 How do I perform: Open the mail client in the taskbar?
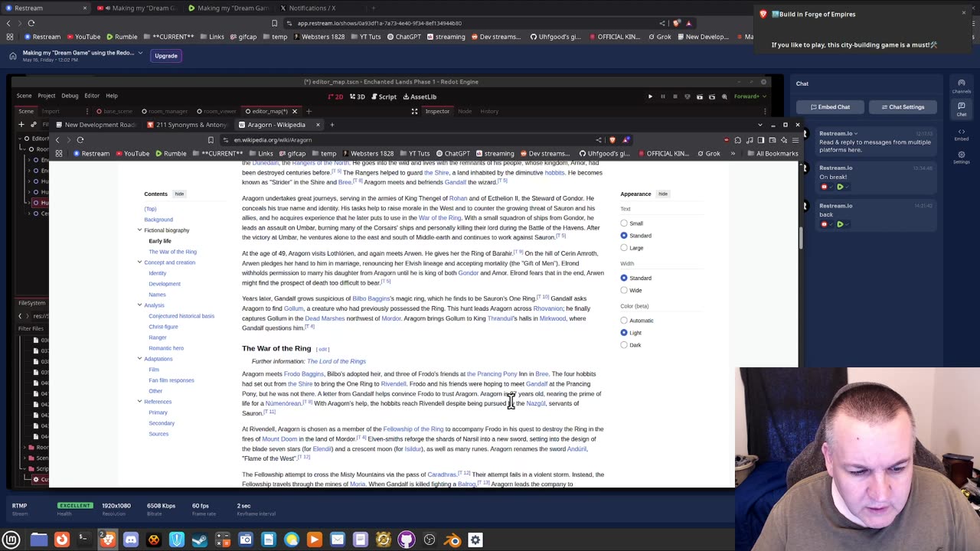pyautogui.click(x=338, y=540)
